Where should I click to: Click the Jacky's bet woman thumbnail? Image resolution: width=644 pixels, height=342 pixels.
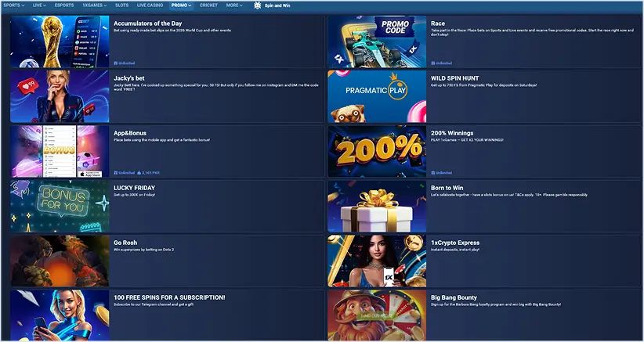coord(60,96)
